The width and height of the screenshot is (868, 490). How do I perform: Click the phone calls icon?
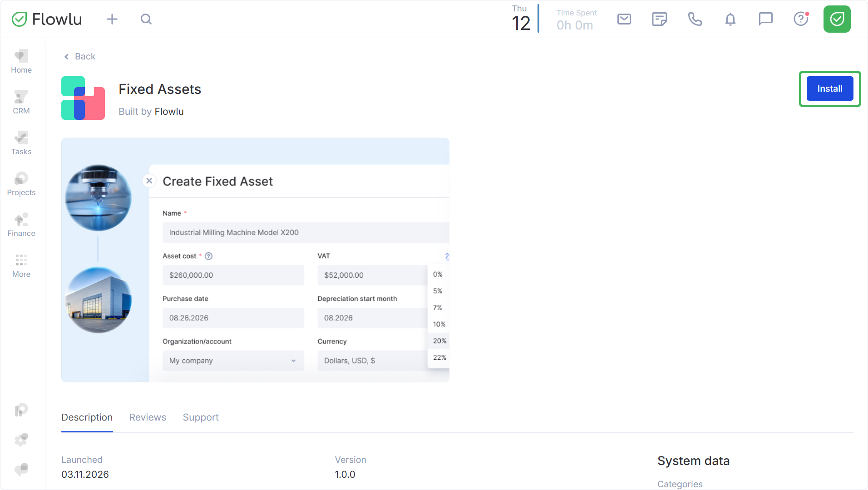(695, 19)
